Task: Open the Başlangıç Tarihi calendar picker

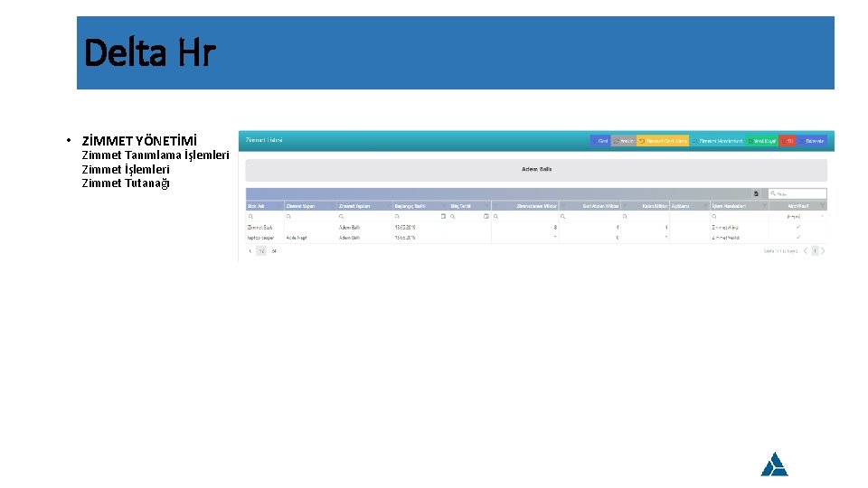Action: 443,216
